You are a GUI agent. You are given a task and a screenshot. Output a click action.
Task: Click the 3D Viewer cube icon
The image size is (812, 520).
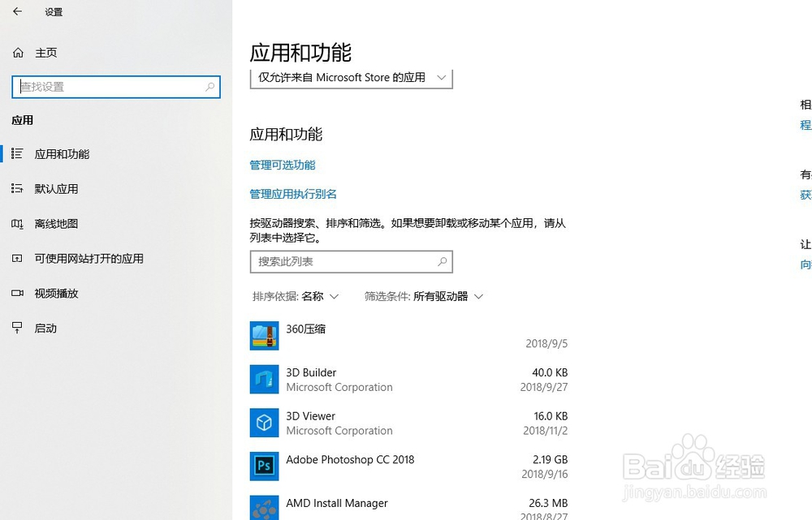(264, 423)
